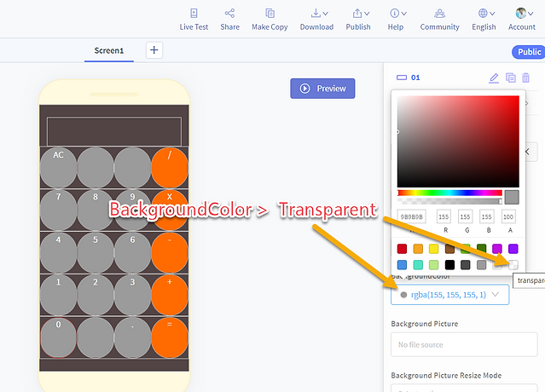Click the Background Picture file source field
Viewport: 545px width, 392px height.
(x=464, y=344)
